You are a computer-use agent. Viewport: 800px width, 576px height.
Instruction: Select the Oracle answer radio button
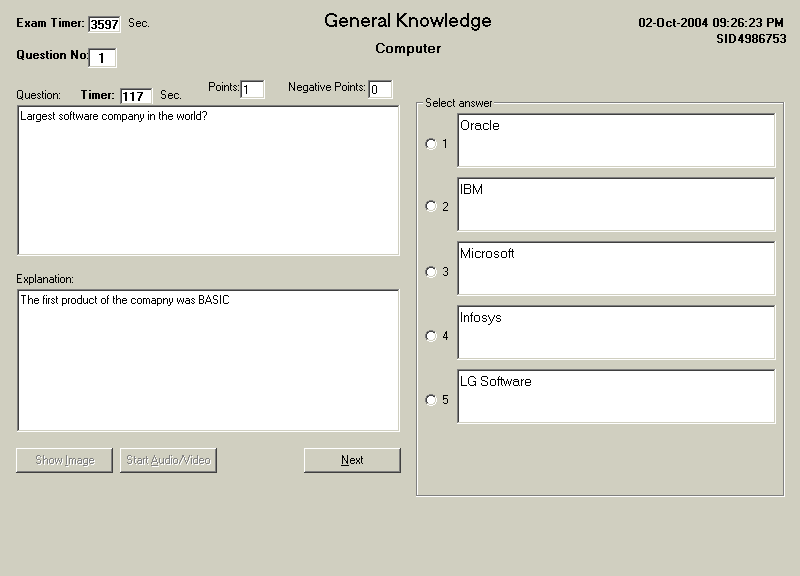(x=431, y=144)
